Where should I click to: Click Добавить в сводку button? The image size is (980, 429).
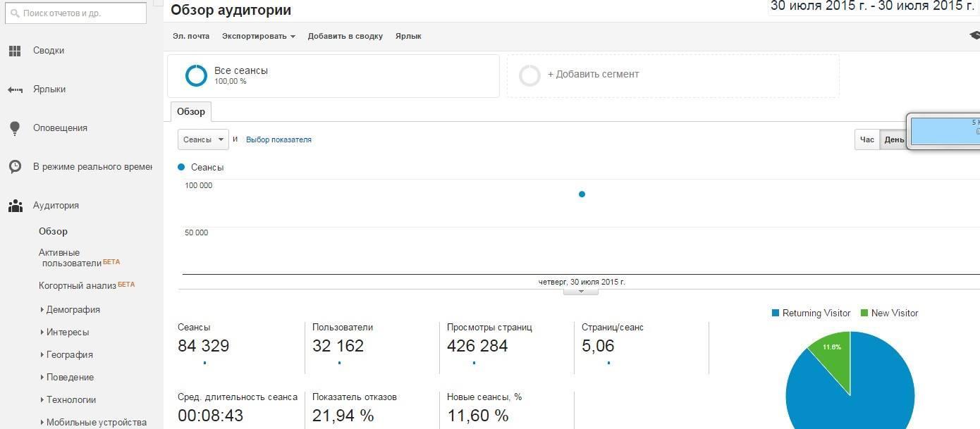pos(345,36)
